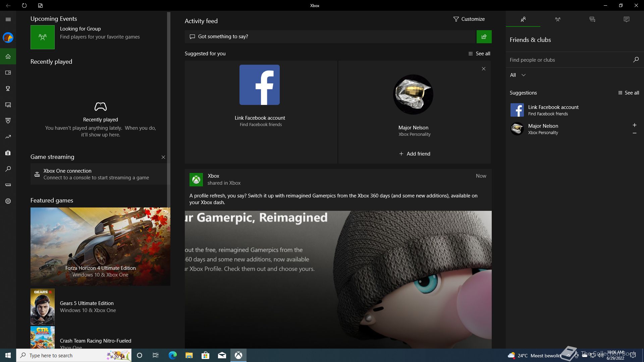Viewport: 644px width, 362px height.
Task: Dismiss the Major Nelson suggestion card
Action: 484,69
